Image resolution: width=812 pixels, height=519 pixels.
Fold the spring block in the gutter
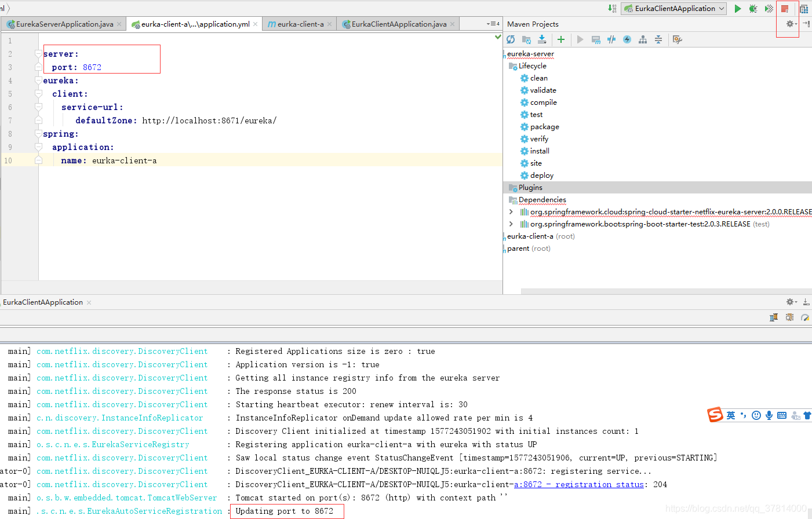tap(38, 134)
